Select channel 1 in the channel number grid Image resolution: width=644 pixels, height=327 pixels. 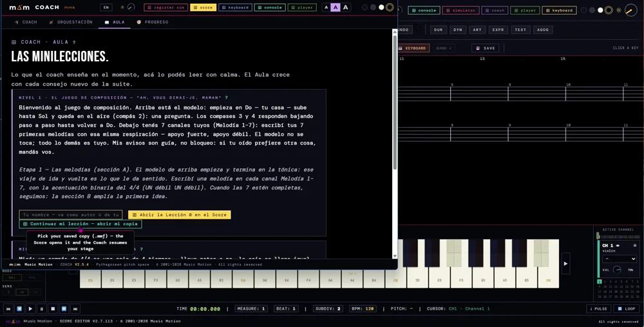(599, 282)
